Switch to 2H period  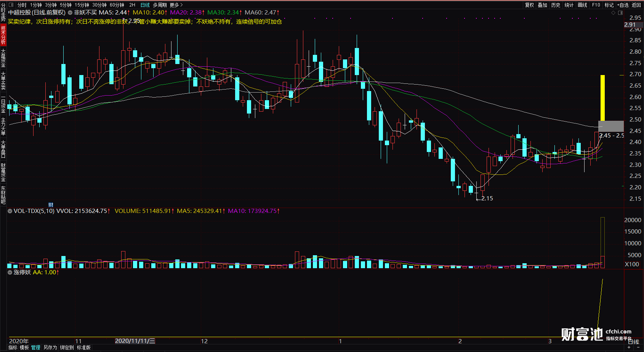132,5
